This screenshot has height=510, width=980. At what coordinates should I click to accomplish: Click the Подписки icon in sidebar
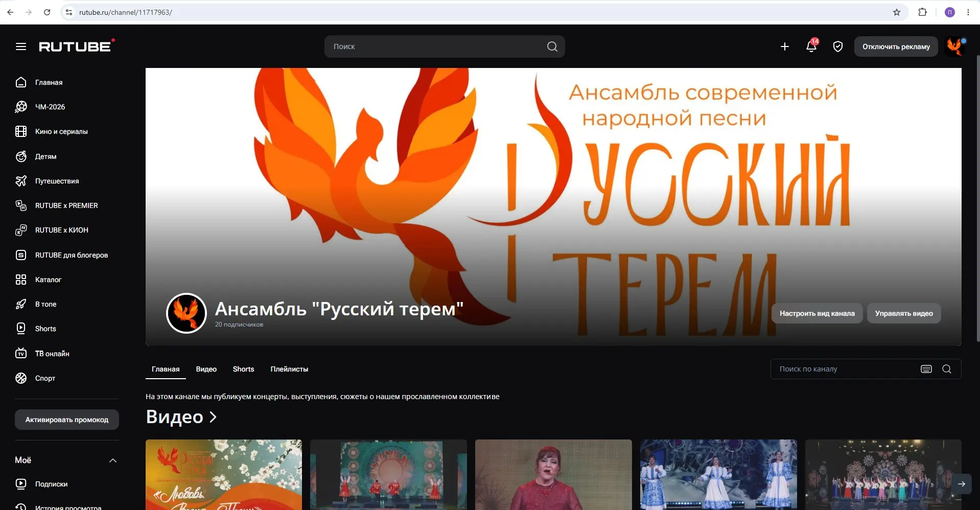(x=21, y=484)
